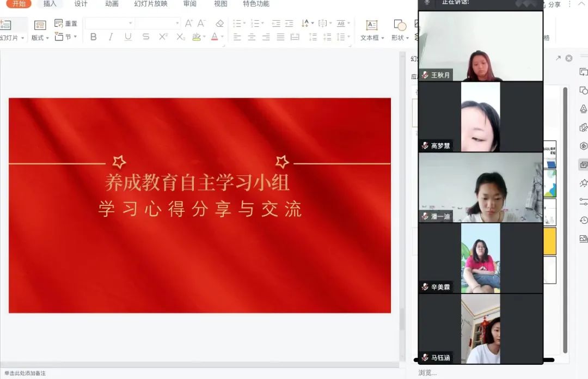Click the image icon in right sidebar

584,239
